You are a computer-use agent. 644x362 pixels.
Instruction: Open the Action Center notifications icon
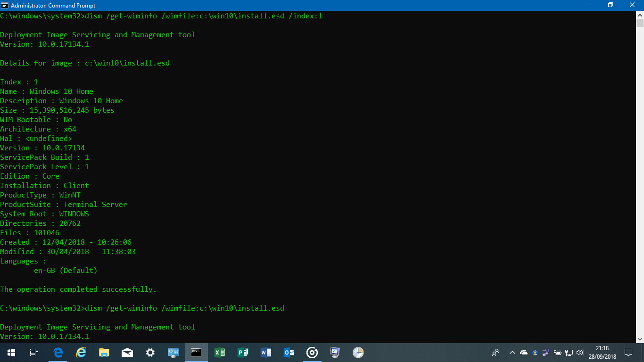tap(628, 353)
